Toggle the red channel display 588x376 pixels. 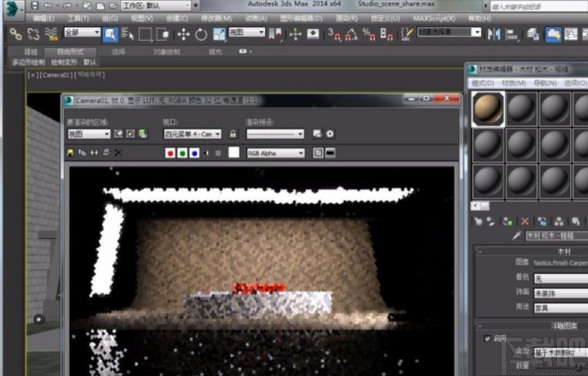(170, 153)
